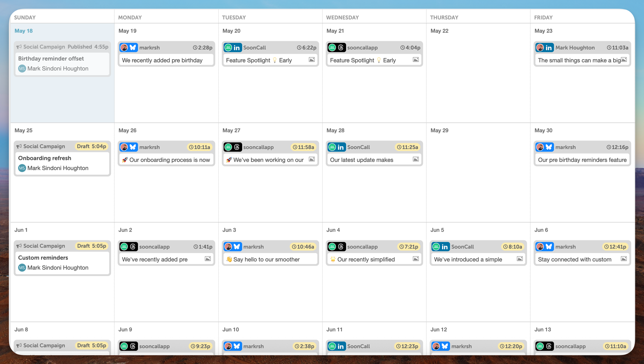The image size is (644, 364).
Task: Click the Bluesky butterfly icon on the May 19 markrsh post
Action: [133, 47]
